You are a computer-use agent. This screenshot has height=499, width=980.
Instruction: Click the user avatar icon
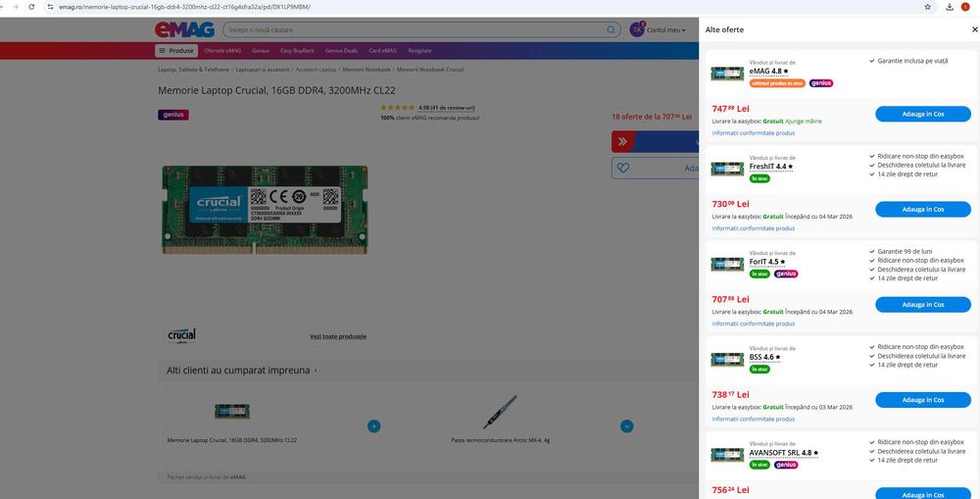pos(637,29)
